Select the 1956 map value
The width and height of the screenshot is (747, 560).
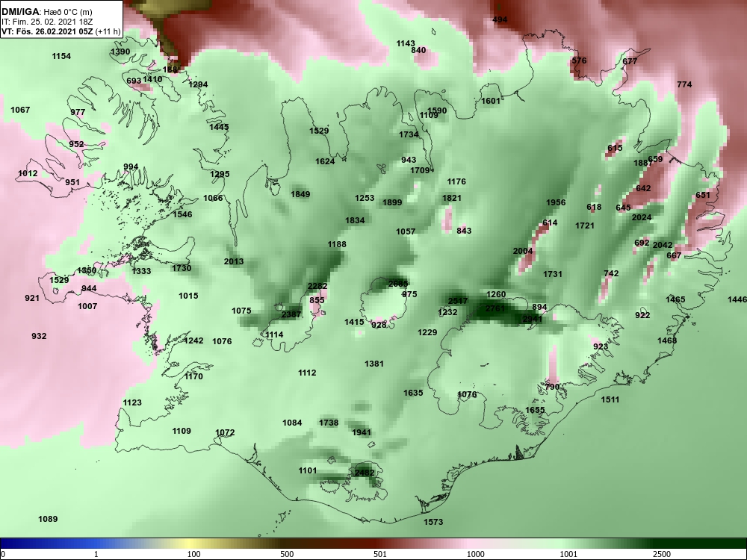point(556,202)
